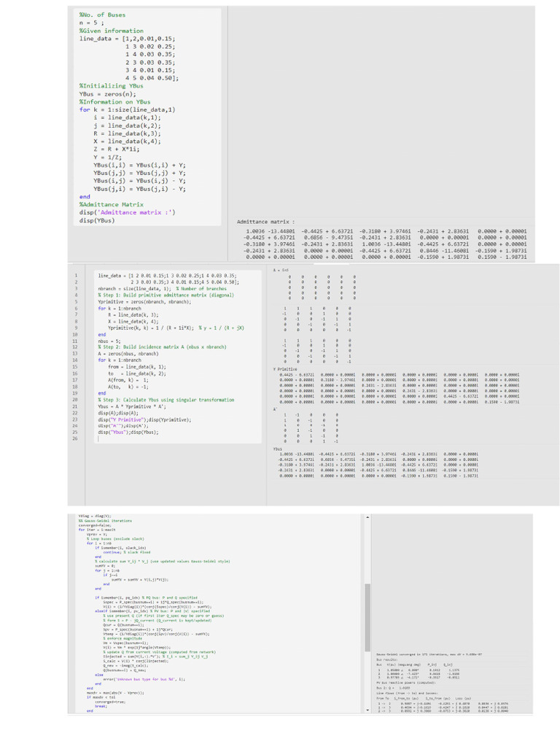Screen dimensions: 560x747
Task: Click the "Ybus = A * Yprimitive * A';" line
Action: (131, 406)
